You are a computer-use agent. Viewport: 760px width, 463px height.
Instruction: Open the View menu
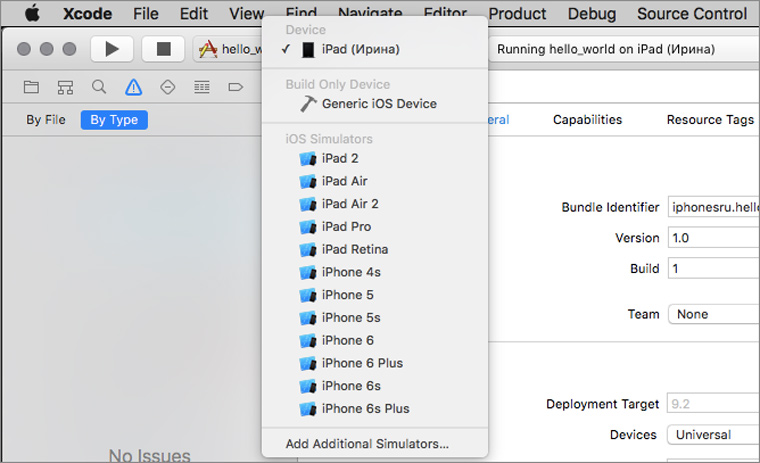click(246, 14)
